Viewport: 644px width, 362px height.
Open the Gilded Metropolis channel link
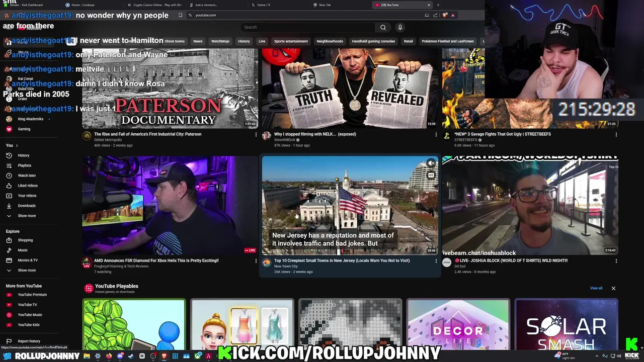point(108,140)
